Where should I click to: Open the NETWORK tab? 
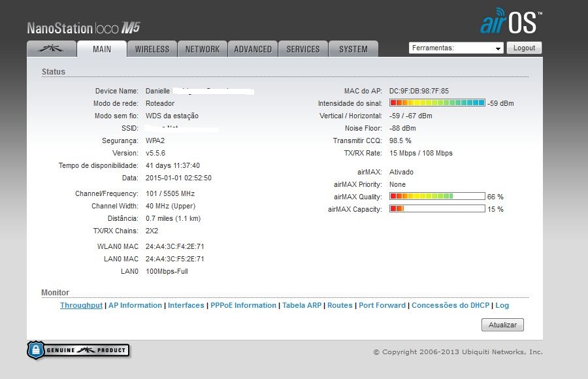pos(203,49)
